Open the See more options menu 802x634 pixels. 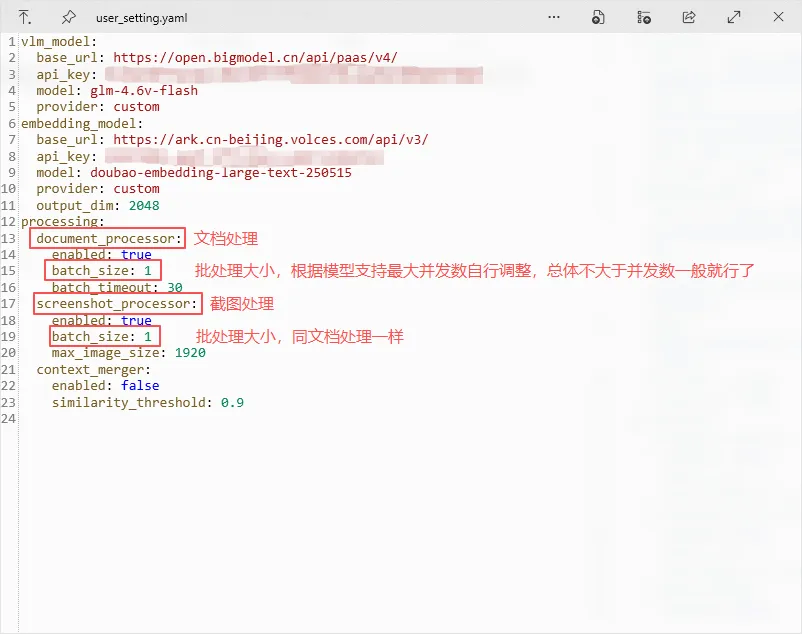(554, 17)
